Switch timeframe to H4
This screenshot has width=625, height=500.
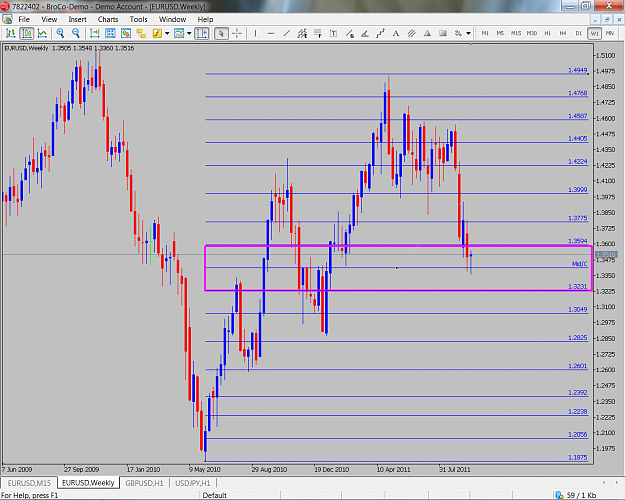tap(563, 33)
